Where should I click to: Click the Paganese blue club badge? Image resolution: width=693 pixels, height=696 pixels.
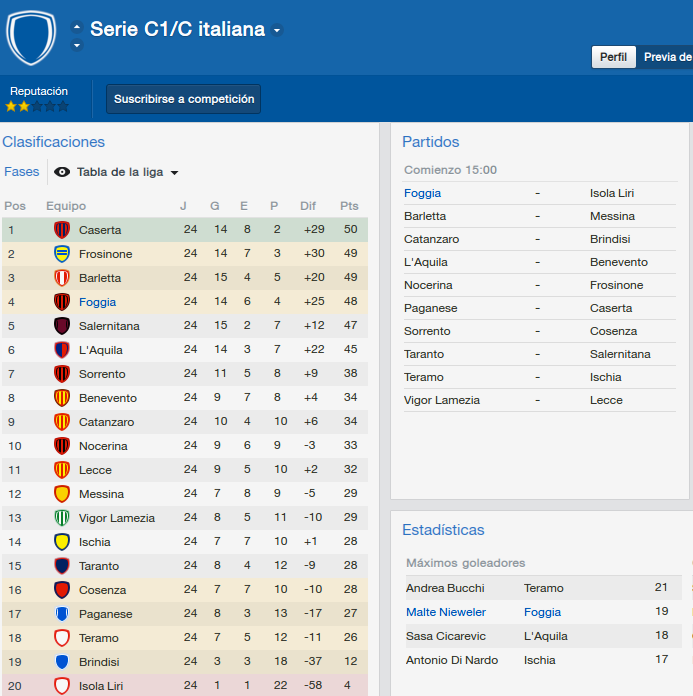[x=62, y=613]
